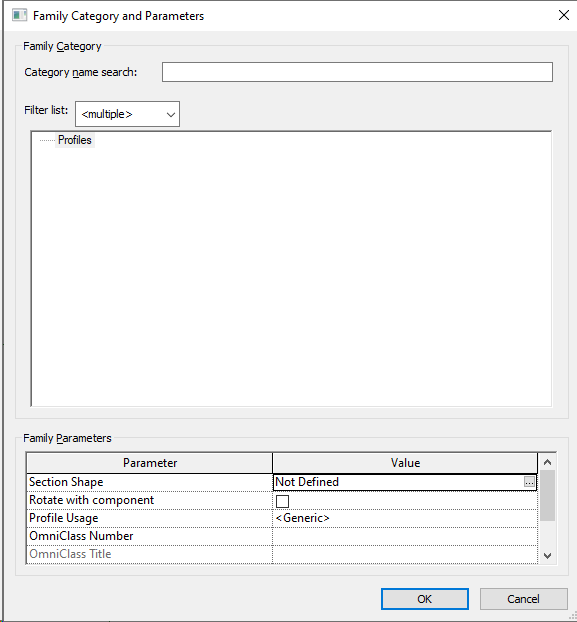Select Profile Usage parameter label

pos(63,518)
